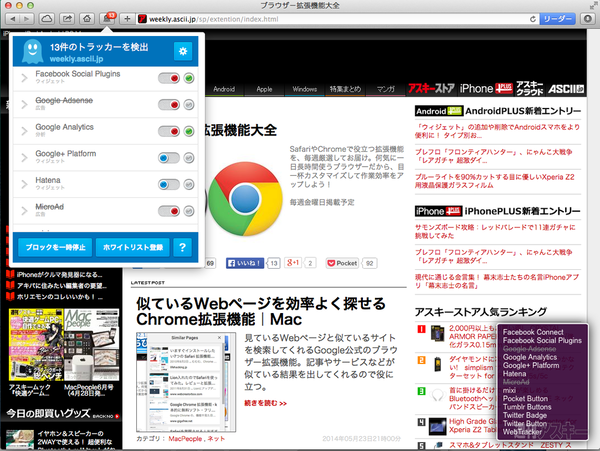Viewport: 600px width, 451px height.
Task: Click the add bookmark plus button
Action: coord(127,19)
